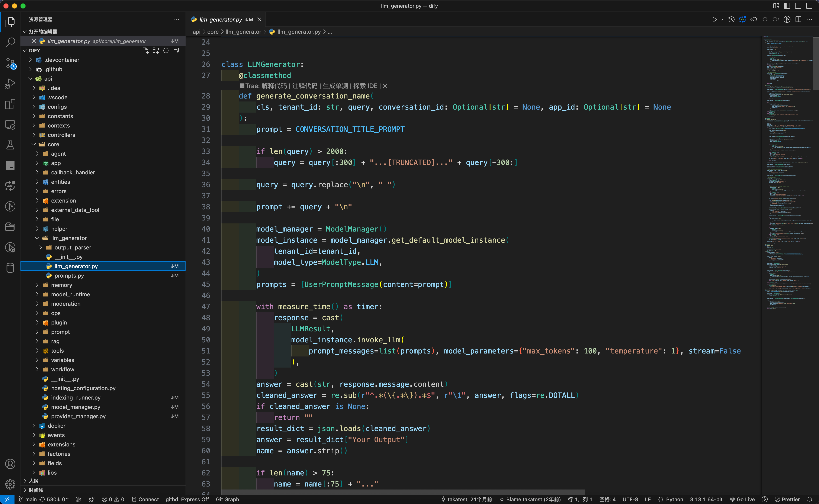Open Extensions view in activity bar

pyautogui.click(x=10, y=104)
